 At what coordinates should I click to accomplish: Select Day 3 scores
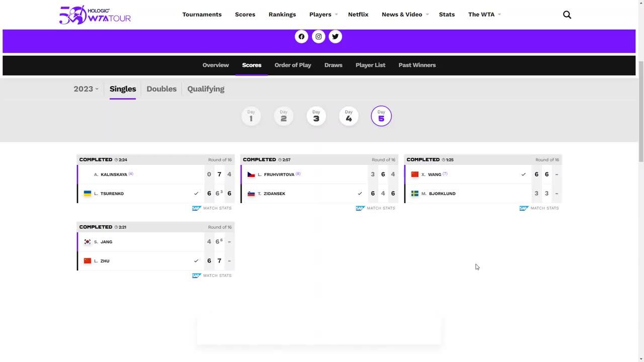coord(316,116)
